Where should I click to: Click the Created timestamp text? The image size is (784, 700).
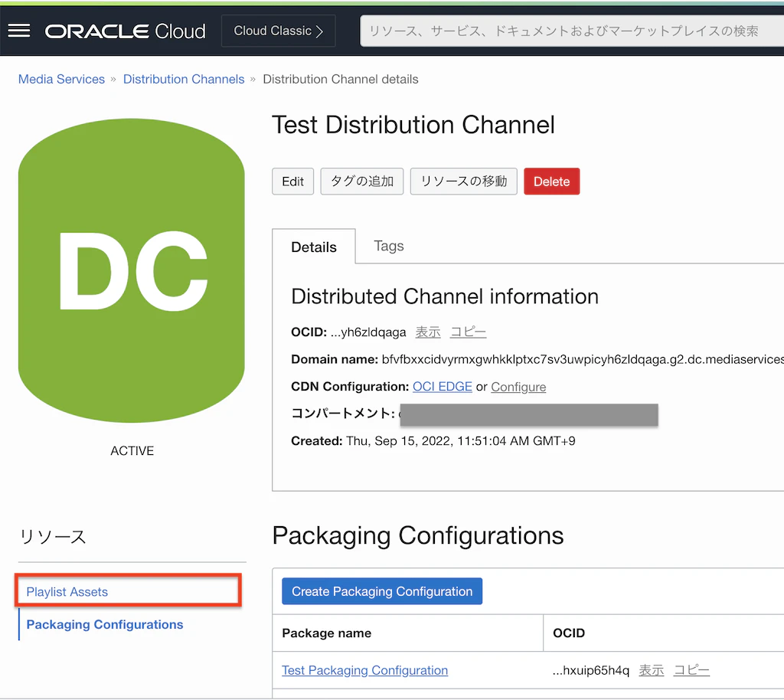click(x=460, y=441)
